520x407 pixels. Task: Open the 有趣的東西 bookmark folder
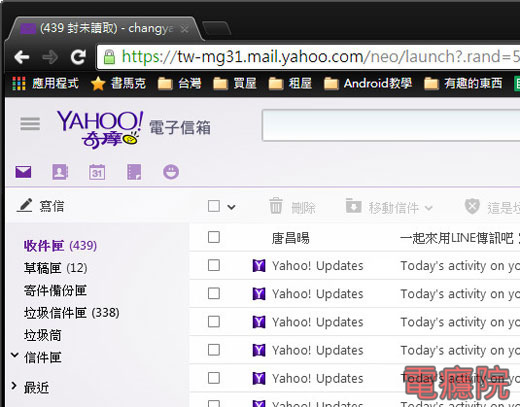pyautogui.click(x=463, y=83)
